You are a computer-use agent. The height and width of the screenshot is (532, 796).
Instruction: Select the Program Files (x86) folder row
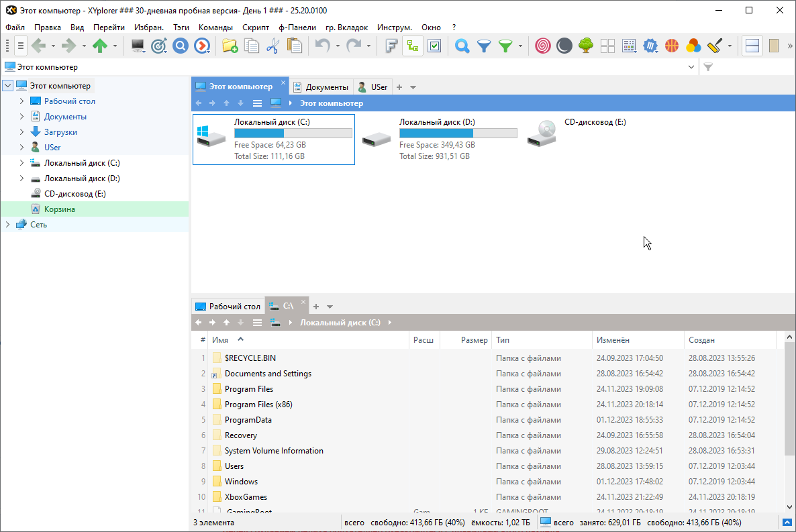tap(258, 405)
